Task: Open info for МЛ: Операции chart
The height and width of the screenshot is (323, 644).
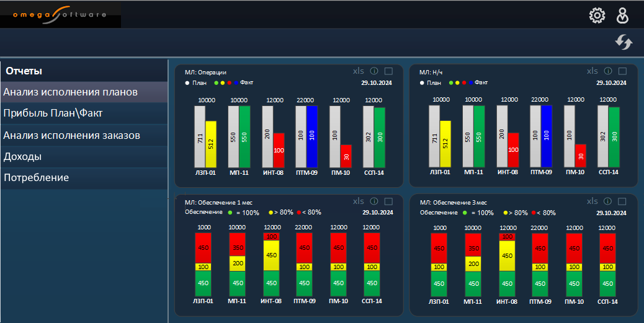Action: [x=374, y=71]
